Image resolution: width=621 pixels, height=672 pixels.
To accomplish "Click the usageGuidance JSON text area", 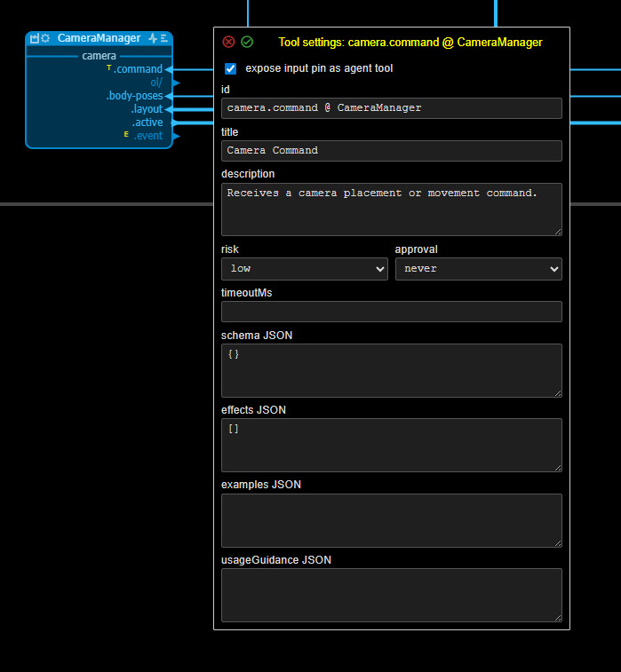I will [392, 596].
